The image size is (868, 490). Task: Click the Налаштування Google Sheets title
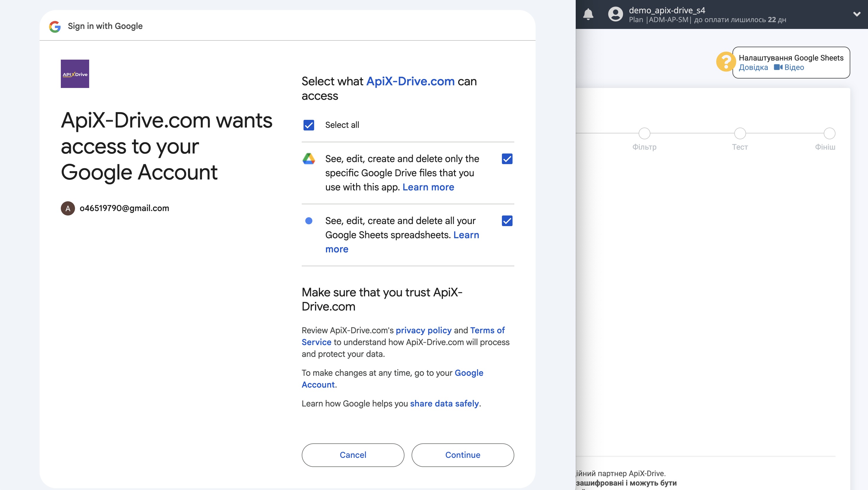791,58
